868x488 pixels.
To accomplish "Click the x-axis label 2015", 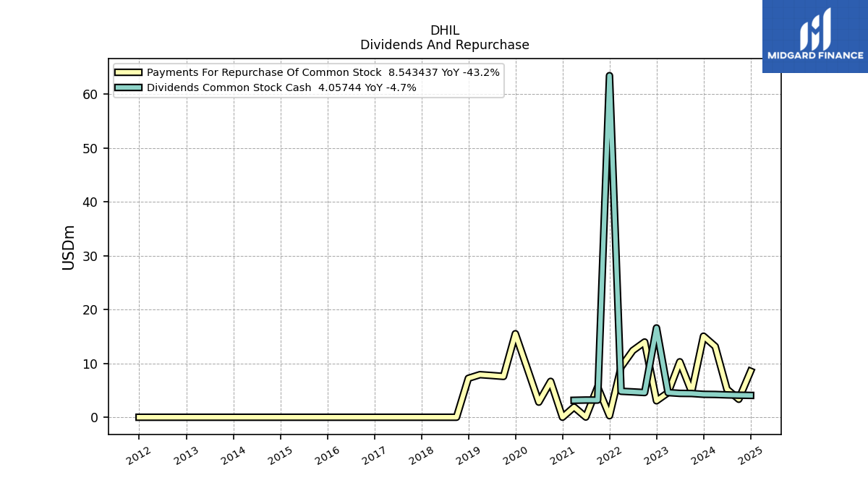I will pyautogui.click(x=280, y=455).
